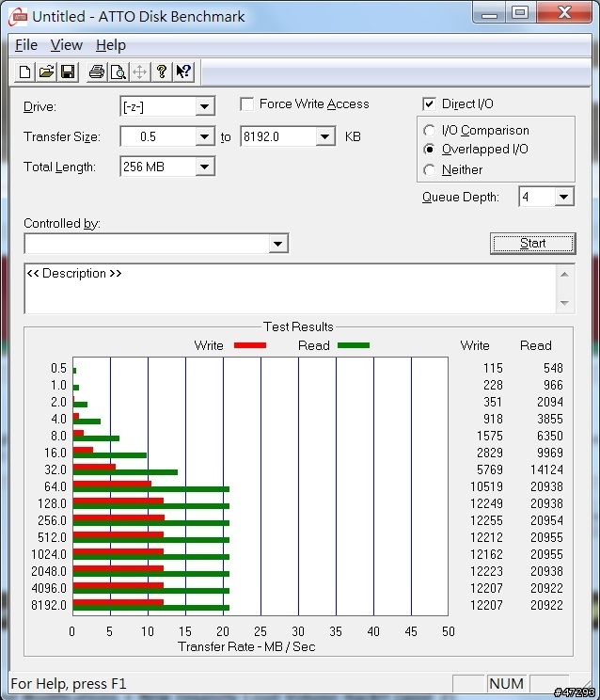This screenshot has height=700, width=600.
Task: Open the Drive dropdown
Action: (204, 106)
